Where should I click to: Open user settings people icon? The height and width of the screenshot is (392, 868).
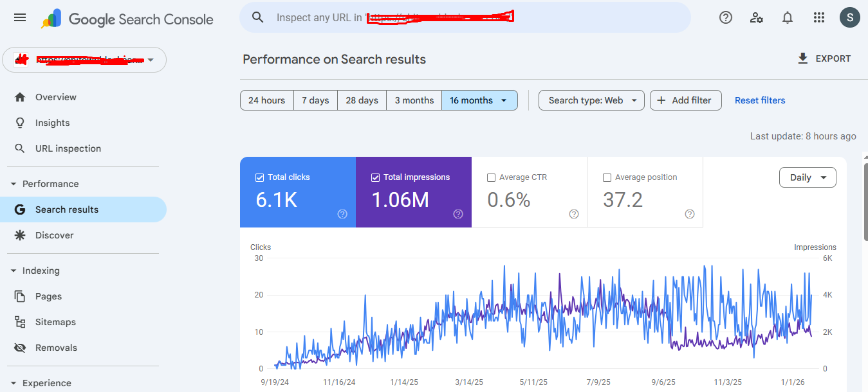click(757, 17)
